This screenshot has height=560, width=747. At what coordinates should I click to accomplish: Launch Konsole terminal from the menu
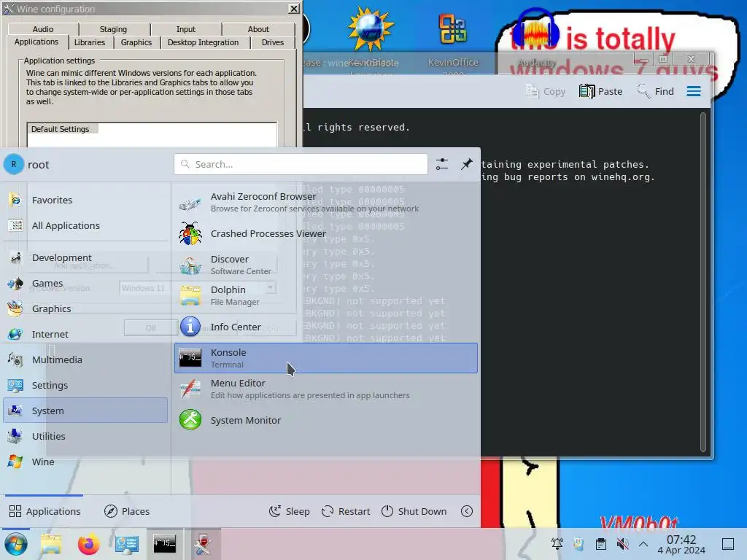(x=326, y=357)
